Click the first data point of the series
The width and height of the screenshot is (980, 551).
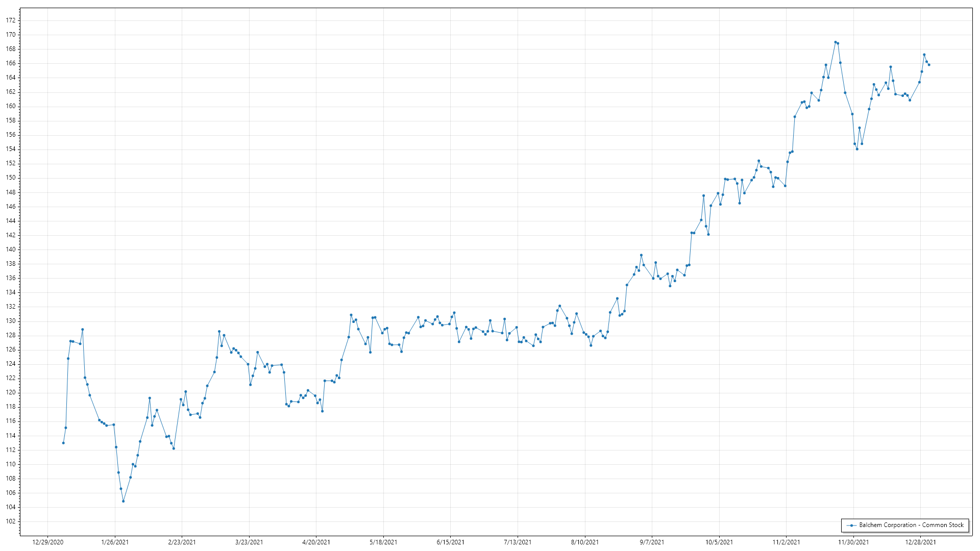click(63, 443)
